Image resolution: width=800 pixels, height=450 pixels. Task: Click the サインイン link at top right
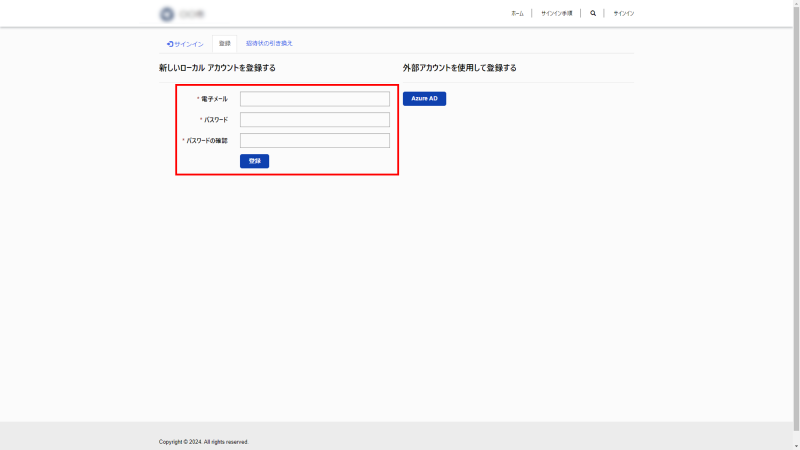[x=623, y=14]
